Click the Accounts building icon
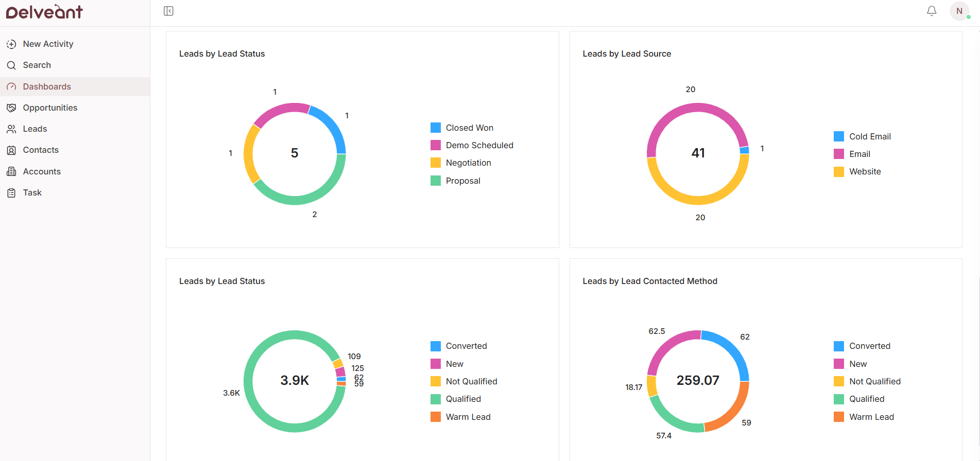The height and width of the screenshot is (461, 980). tap(11, 172)
